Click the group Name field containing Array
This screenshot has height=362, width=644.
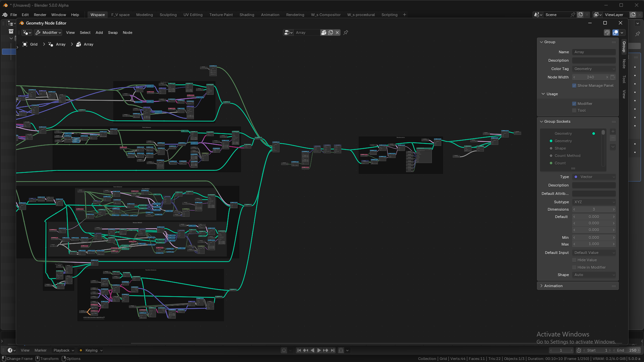click(594, 52)
